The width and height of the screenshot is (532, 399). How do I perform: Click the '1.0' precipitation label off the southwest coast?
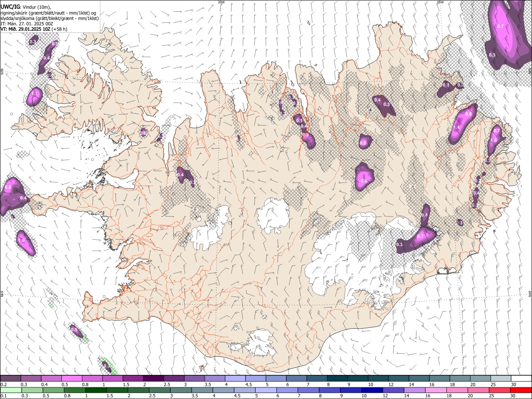pos(22,241)
